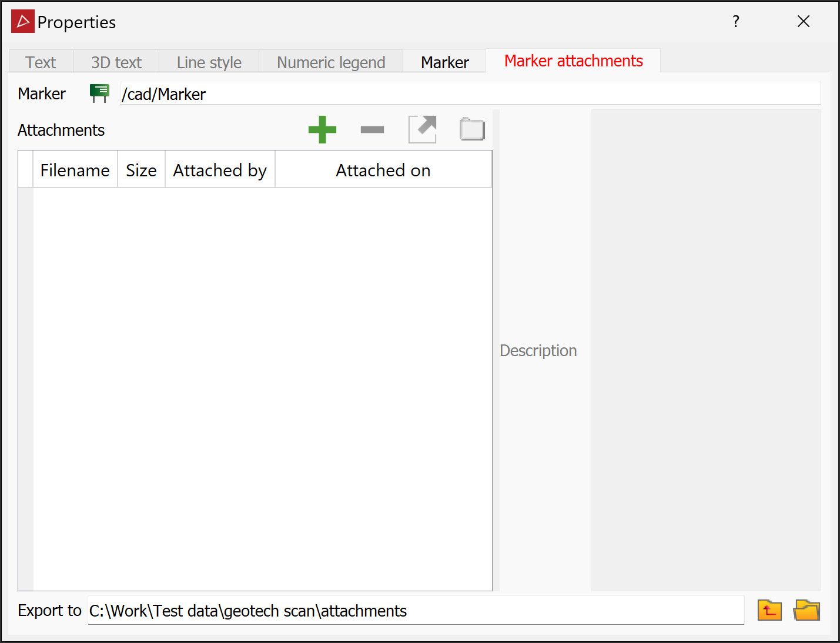Click the Attached on column header

[x=383, y=170]
